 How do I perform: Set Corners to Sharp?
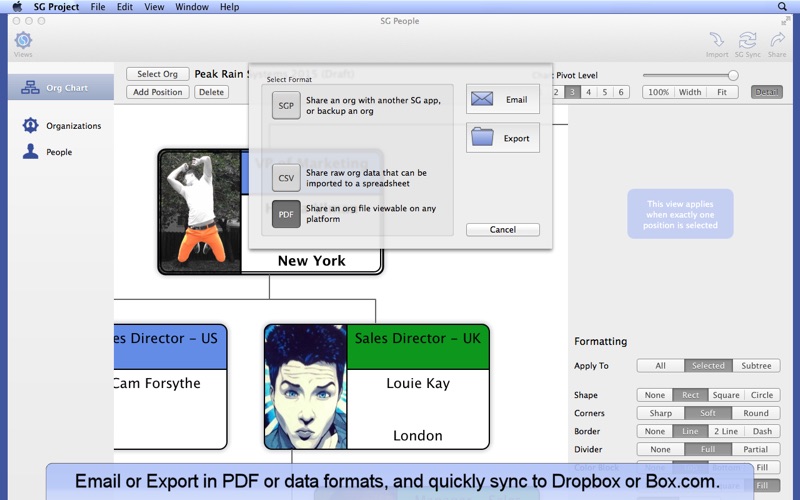(660, 413)
